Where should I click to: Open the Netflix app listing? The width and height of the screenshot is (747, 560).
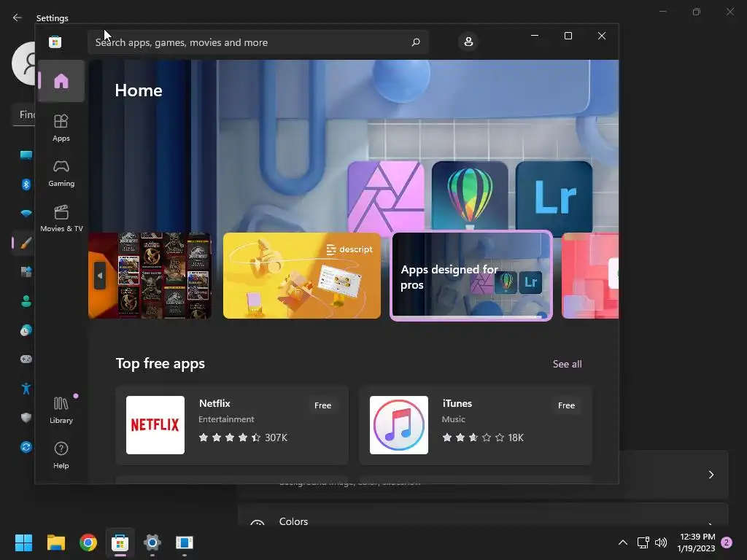[232, 425]
